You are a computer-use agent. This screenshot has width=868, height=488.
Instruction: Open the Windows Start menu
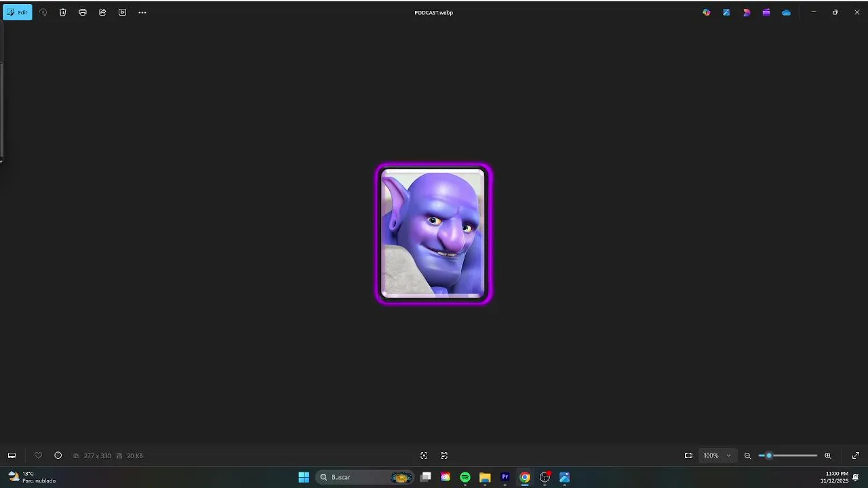pyautogui.click(x=304, y=477)
